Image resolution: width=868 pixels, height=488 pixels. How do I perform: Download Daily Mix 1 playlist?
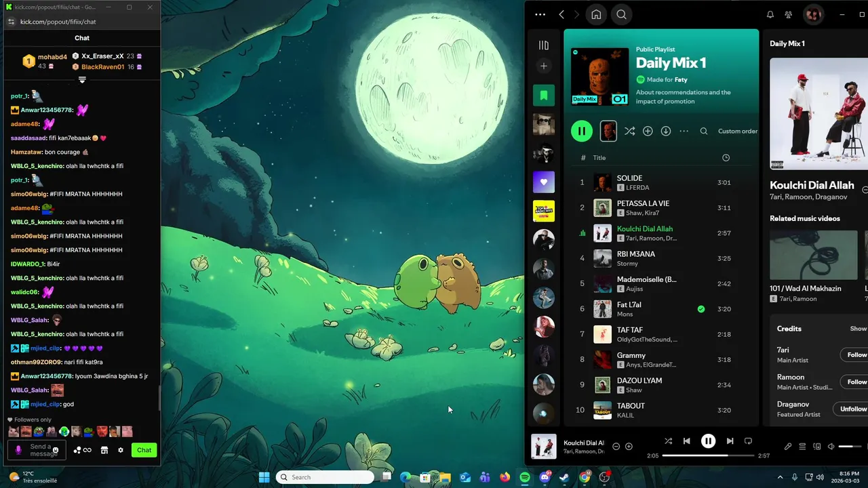pos(666,131)
